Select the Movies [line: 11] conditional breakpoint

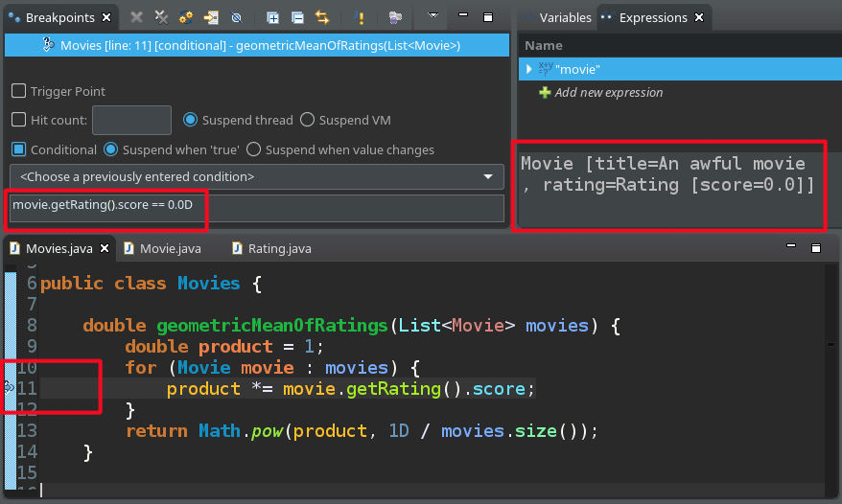click(257, 45)
